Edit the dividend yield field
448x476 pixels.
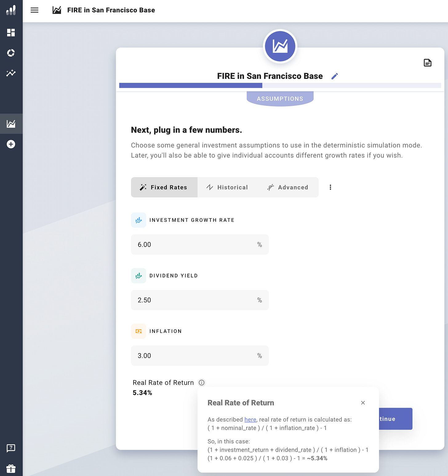coord(200,300)
